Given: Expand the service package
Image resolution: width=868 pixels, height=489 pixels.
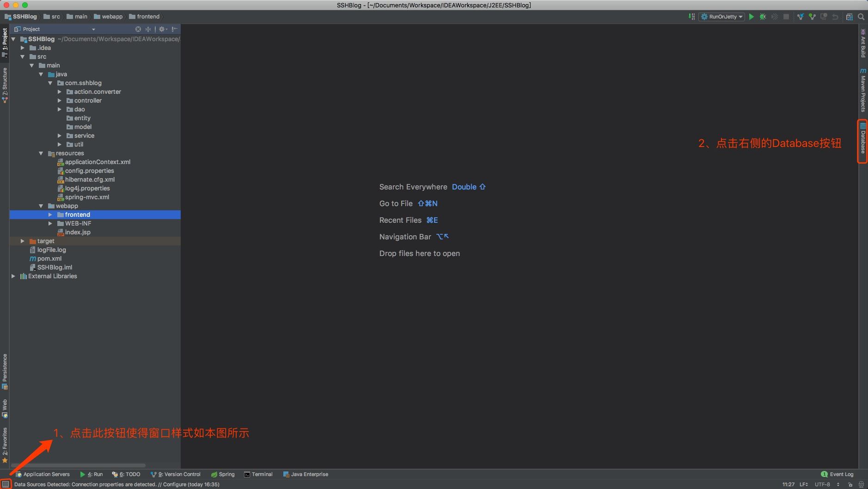Looking at the screenshot, I should (x=59, y=136).
